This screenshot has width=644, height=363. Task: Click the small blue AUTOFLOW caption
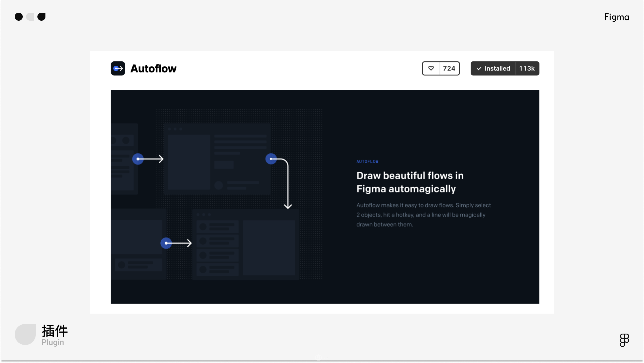coord(367,161)
